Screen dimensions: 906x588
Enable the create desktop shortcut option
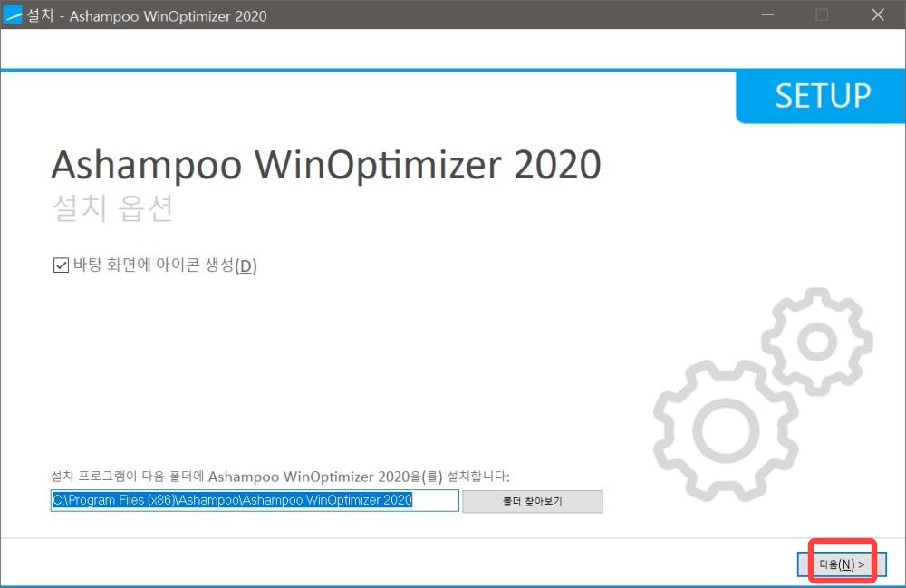(x=59, y=265)
